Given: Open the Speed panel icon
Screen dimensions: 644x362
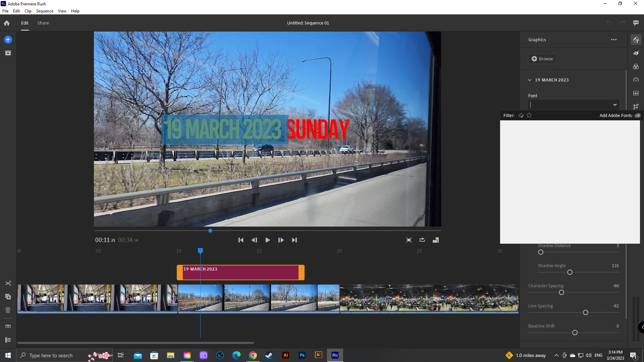Looking at the screenshot, I should pyautogui.click(x=636, y=80).
